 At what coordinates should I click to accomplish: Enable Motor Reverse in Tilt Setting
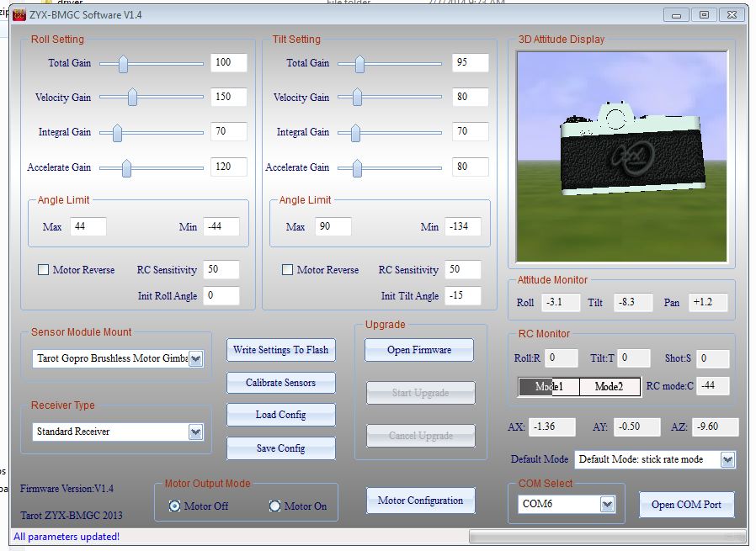point(287,270)
